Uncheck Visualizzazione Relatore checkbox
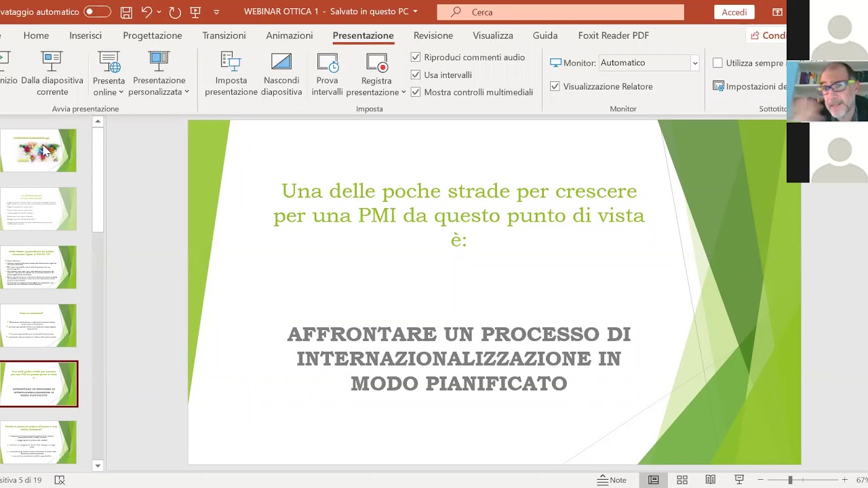868x488 pixels. [555, 86]
